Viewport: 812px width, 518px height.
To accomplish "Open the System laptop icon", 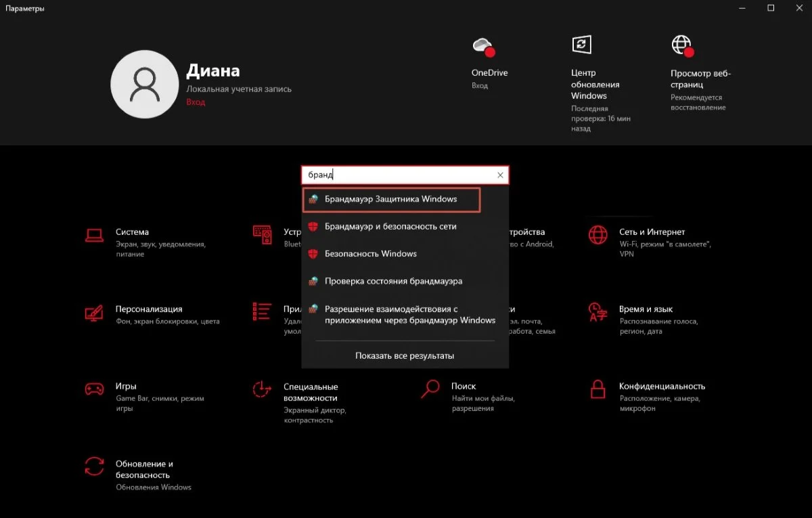I will click(x=94, y=235).
